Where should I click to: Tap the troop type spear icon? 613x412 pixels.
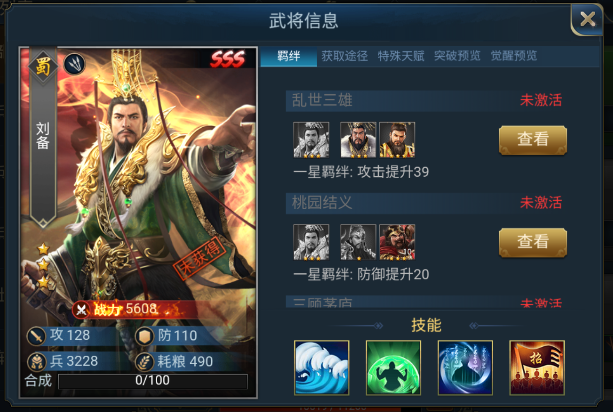click(x=74, y=64)
